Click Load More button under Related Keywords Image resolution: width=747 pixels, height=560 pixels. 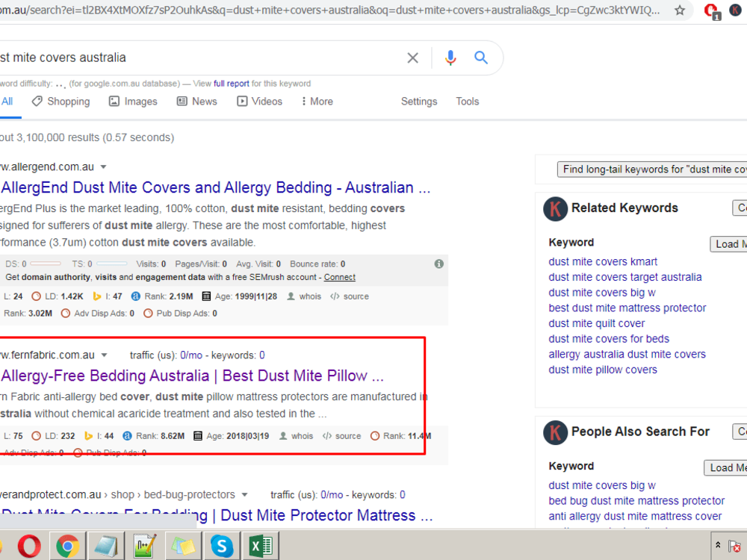coord(728,244)
